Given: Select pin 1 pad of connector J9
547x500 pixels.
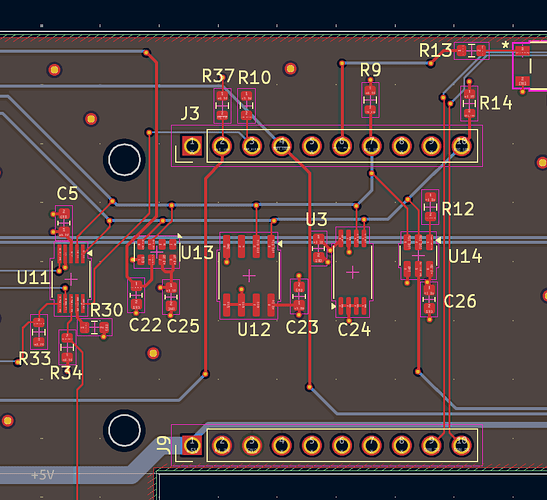Looking at the screenshot, I should (x=192, y=445).
